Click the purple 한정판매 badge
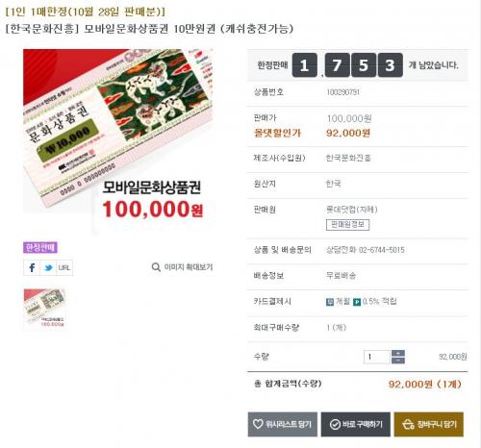 pos(40,247)
